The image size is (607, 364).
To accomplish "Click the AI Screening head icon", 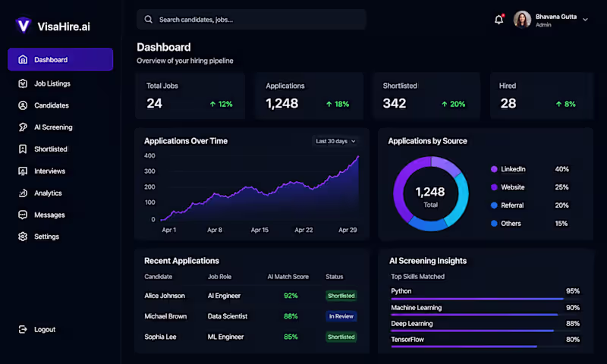I will 23,127.
